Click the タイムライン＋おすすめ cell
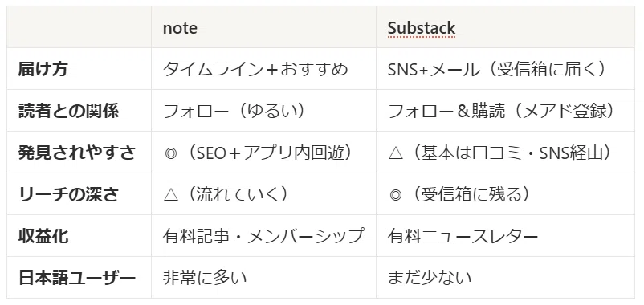This screenshot has width=644, height=305. (263, 69)
